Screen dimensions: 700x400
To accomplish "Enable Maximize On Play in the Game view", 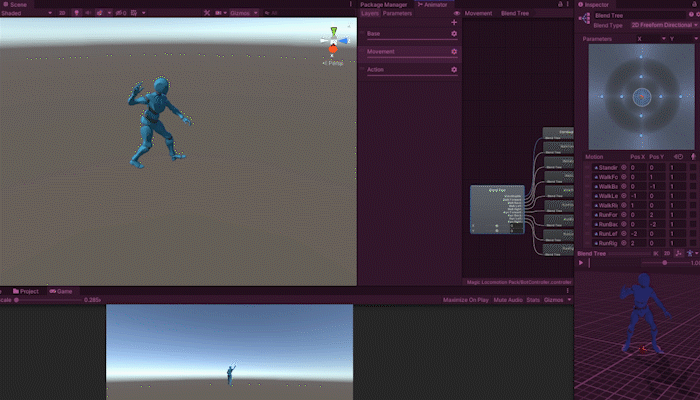I will [464, 299].
